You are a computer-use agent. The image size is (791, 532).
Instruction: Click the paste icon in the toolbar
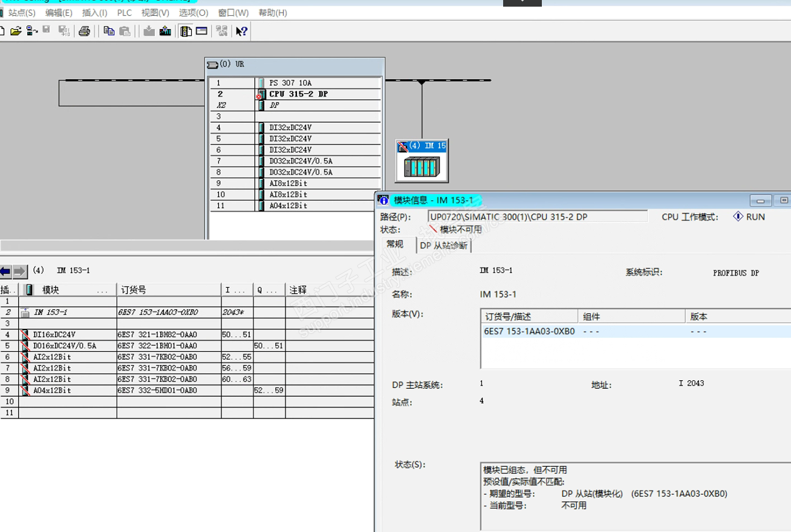coord(125,31)
